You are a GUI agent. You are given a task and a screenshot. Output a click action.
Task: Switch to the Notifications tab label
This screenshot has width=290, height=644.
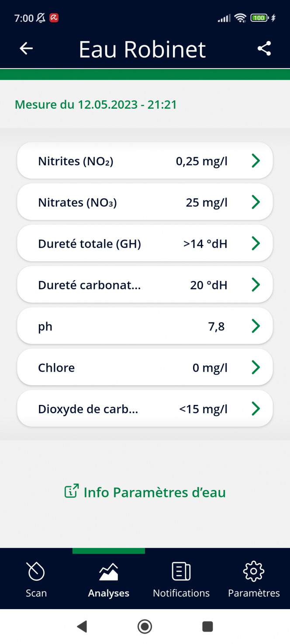point(181,593)
